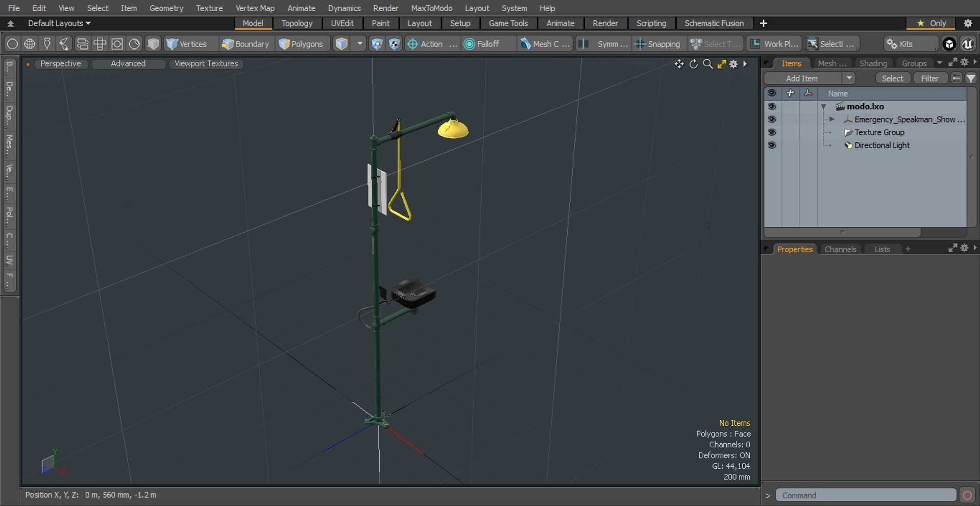Switch to the Channels tab
Screen dimensions: 980x506
840,249
